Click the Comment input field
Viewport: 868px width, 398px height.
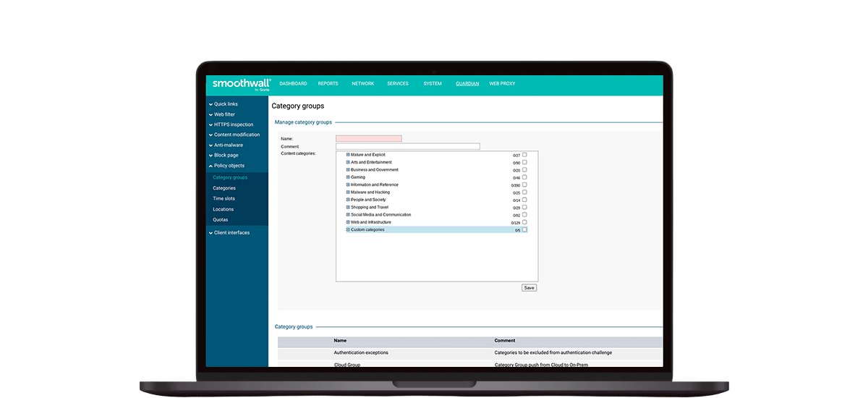pos(408,146)
